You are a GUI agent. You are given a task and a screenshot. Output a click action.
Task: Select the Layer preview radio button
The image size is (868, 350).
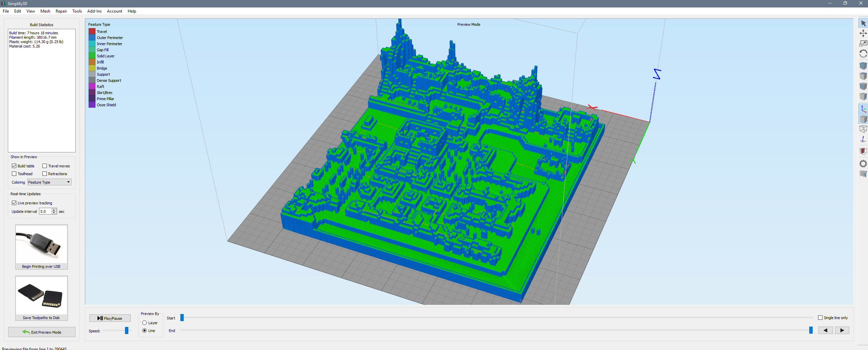[x=145, y=323]
